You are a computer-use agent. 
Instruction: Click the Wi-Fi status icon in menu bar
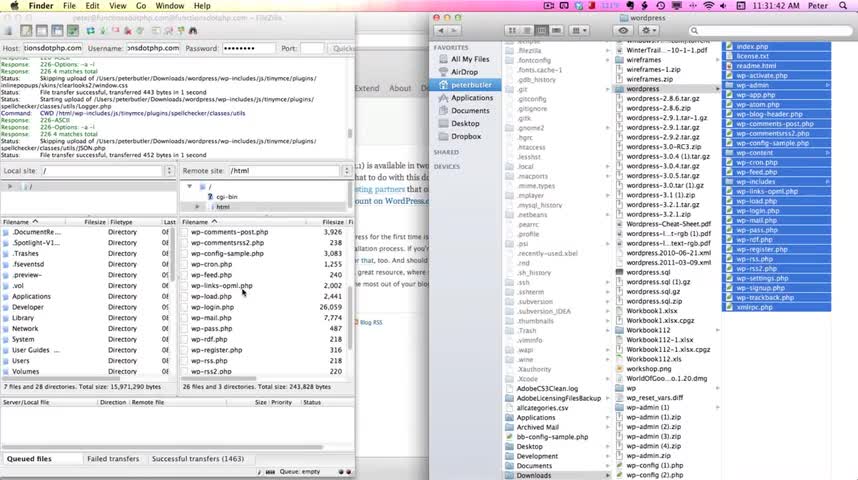click(709, 5)
